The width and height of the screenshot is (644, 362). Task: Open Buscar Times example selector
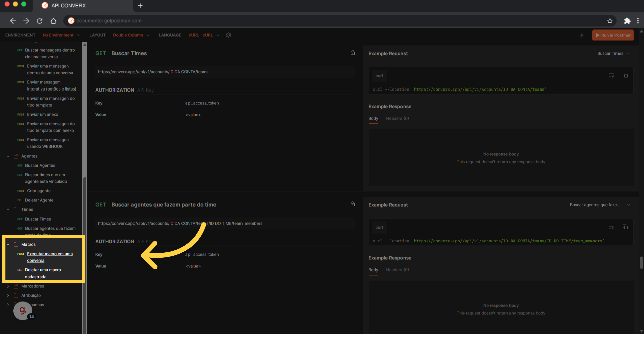click(x=613, y=53)
